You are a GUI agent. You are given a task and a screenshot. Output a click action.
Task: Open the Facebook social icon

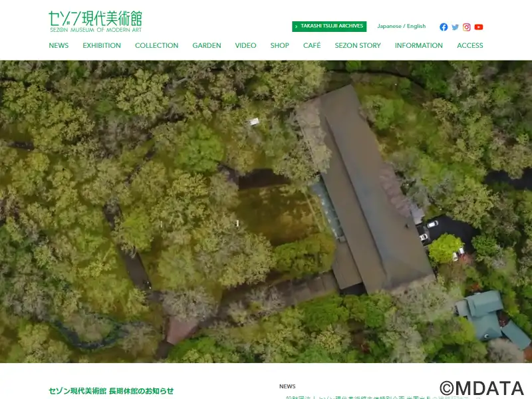(x=444, y=27)
